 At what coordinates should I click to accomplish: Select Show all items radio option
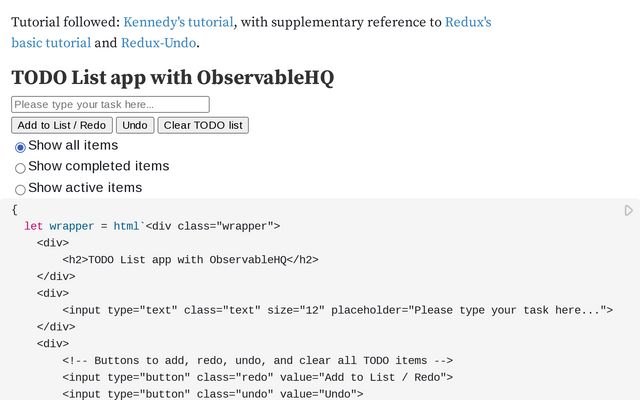tap(20, 147)
